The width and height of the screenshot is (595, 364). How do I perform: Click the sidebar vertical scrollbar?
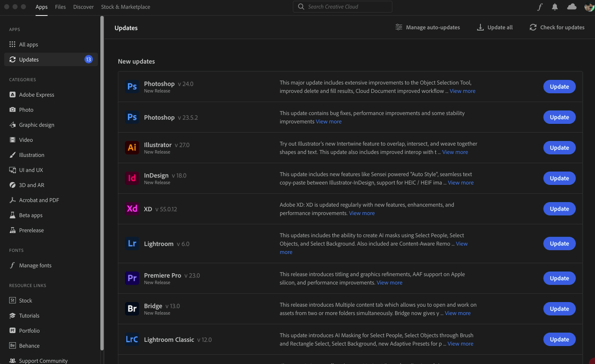[x=102, y=183]
